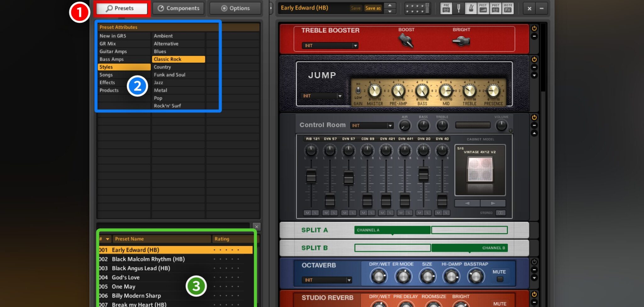
Task: Open the Tapedeck Post icon
Action: point(496,9)
